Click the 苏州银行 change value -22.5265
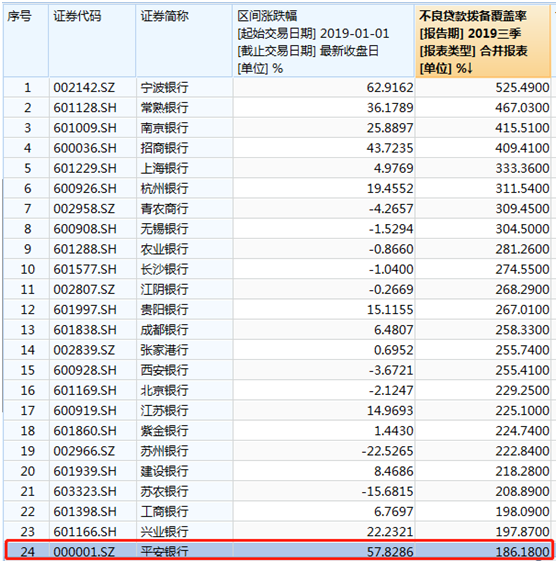Screen dimensions: 558x563 pos(387,451)
